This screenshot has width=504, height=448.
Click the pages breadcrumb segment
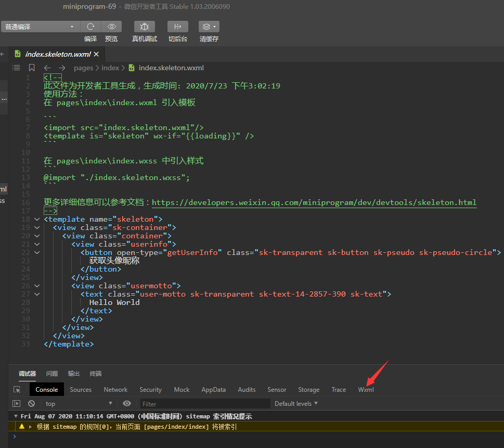[x=83, y=68]
